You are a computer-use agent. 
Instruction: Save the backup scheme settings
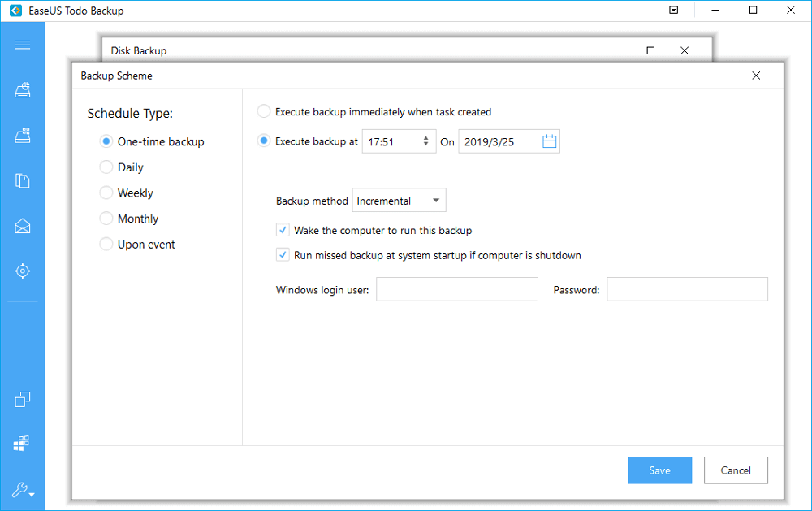[x=659, y=470]
